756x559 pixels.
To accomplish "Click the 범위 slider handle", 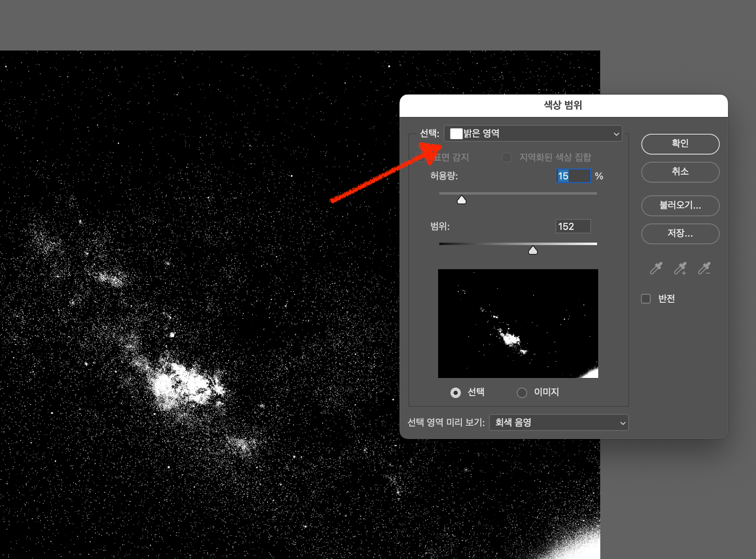I will [533, 250].
